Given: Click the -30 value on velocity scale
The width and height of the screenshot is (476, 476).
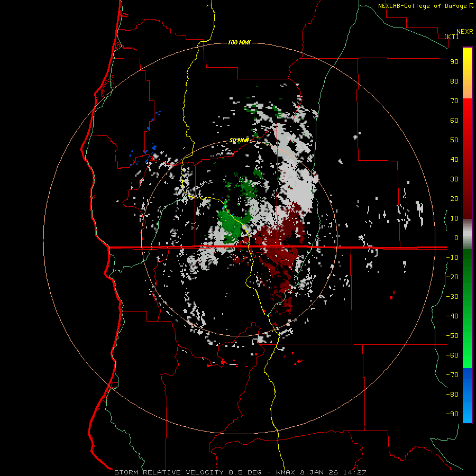Looking at the screenshot, I should pyautogui.click(x=452, y=297).
